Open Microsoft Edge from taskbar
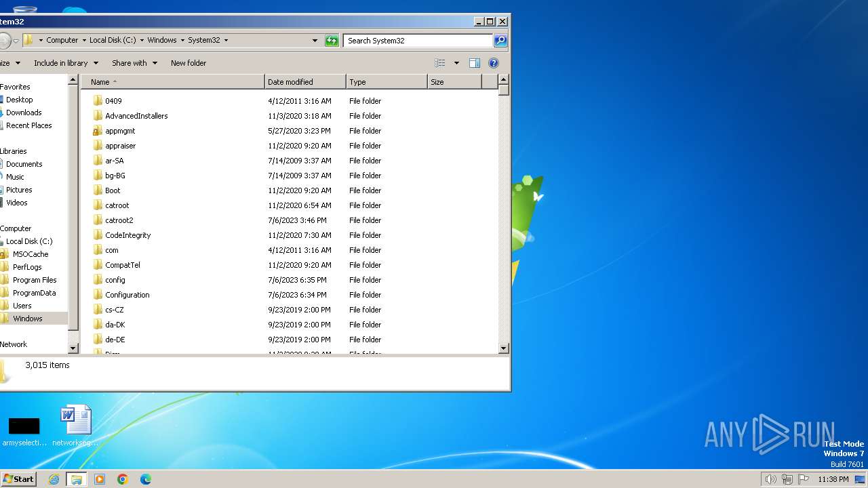868x488 pixels. coord(146,479)
